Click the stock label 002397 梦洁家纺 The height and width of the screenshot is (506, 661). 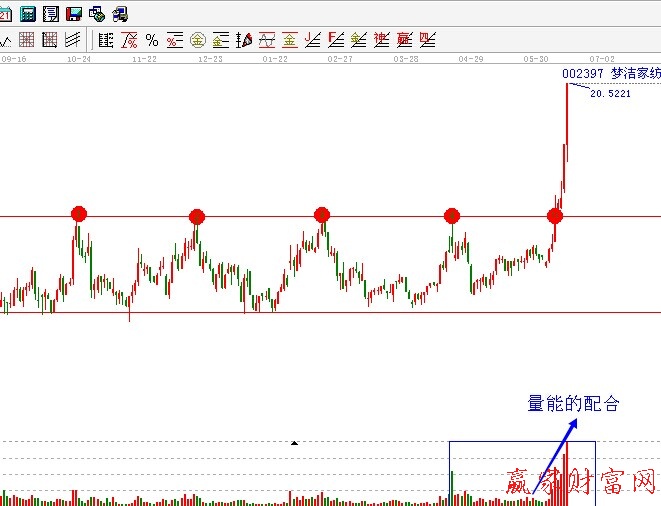[610, 74]
